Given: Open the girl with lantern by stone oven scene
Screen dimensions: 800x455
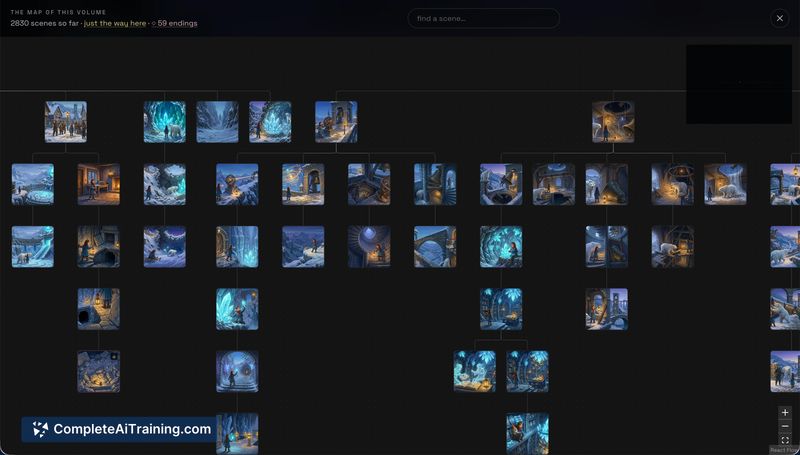Looking at the screenshot, I should tap(98, 247).
